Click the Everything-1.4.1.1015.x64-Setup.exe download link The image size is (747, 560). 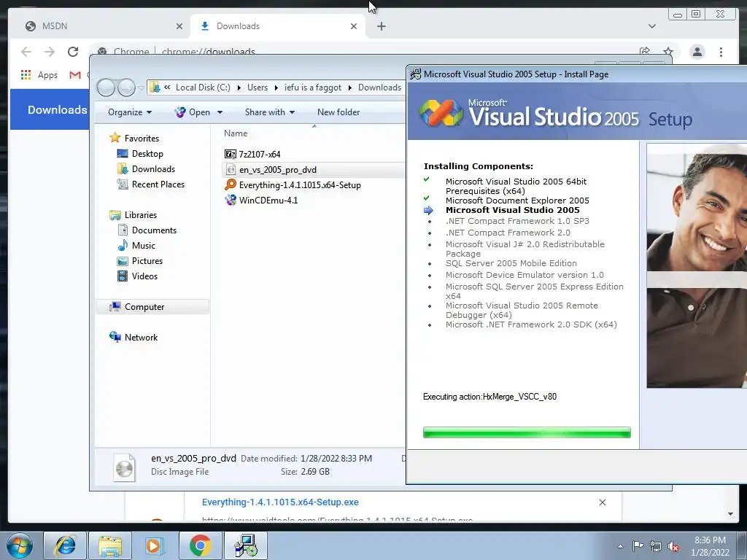point(280,502)
